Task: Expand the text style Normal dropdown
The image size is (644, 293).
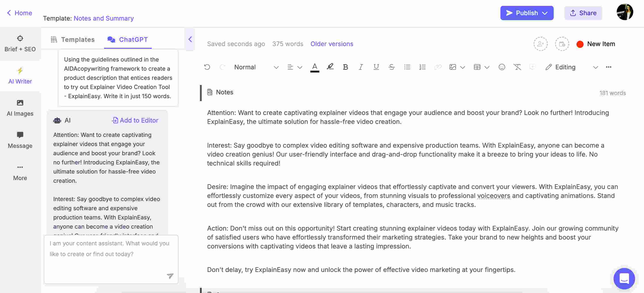Action: pyautogui.click(x=276, y=67)
